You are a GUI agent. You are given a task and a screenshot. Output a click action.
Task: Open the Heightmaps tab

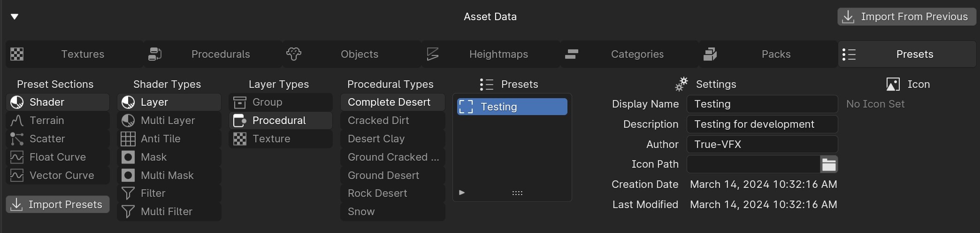(491, 54)
